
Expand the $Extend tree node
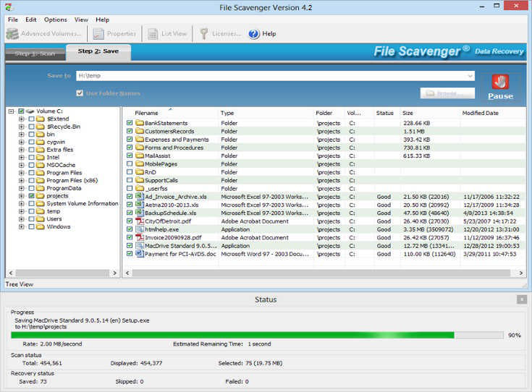click(x=22, y=119)
